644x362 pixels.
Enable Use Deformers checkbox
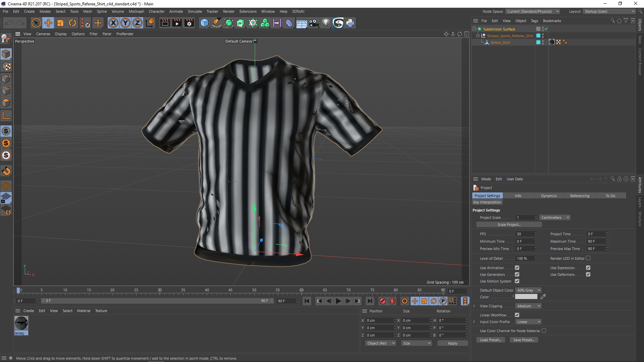[588, 275]
